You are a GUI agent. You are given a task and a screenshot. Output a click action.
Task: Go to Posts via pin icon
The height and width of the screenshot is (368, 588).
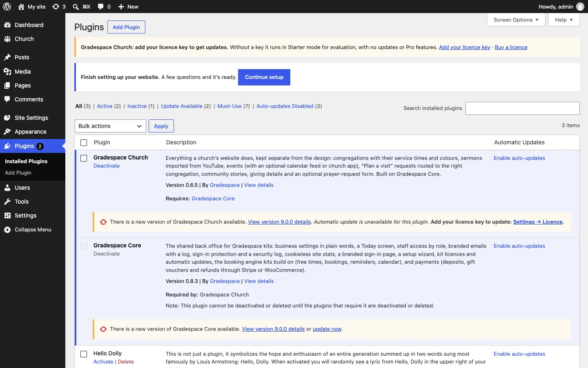(7, 57)
